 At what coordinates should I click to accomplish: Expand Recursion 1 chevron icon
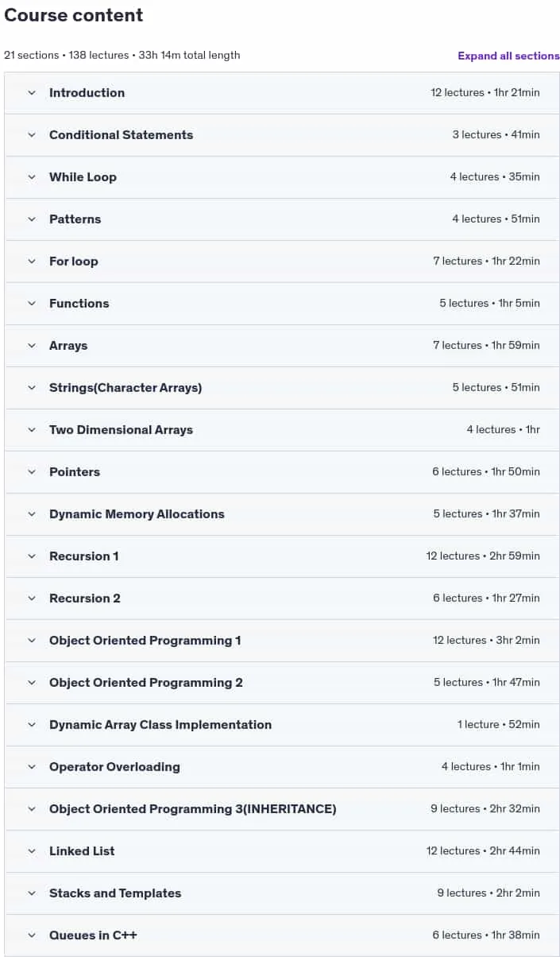tap(32, 556)
